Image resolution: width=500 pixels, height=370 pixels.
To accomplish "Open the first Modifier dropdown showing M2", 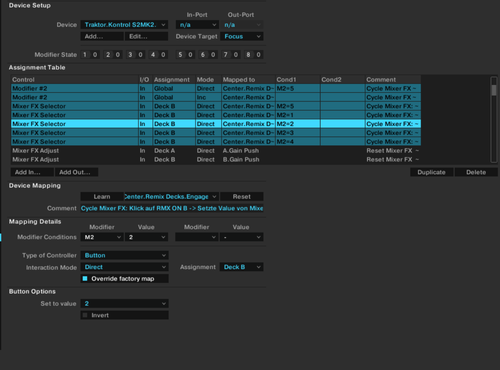I will (x=102, y=237).
